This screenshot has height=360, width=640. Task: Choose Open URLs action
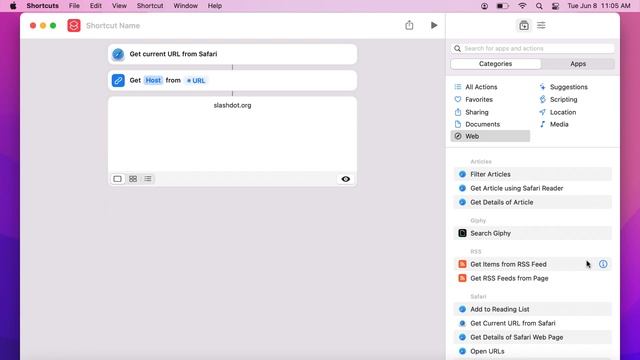tap(533, 351)
